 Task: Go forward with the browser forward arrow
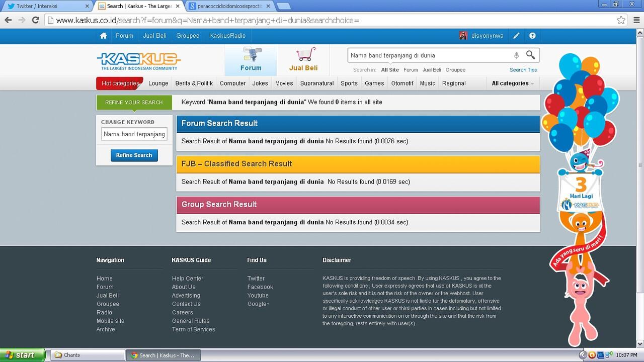click(x=22, y=20)
